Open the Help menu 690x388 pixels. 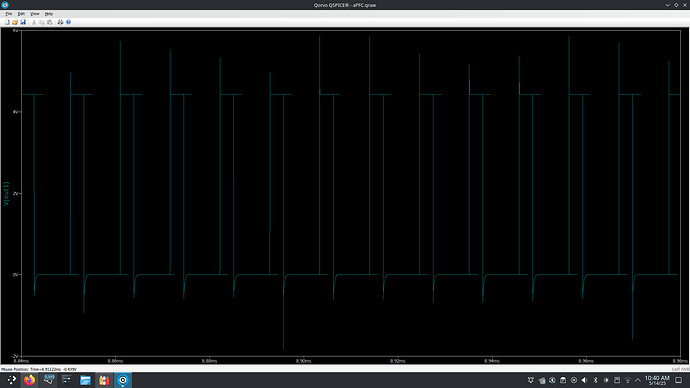[49, 14]
